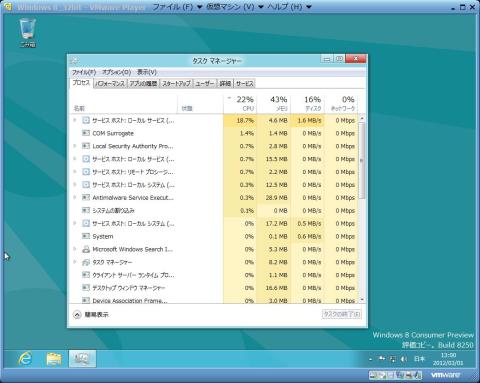Open Task Manager オプション(O) menu
This screenshot has width=480, height=383.
click(116, 72)
